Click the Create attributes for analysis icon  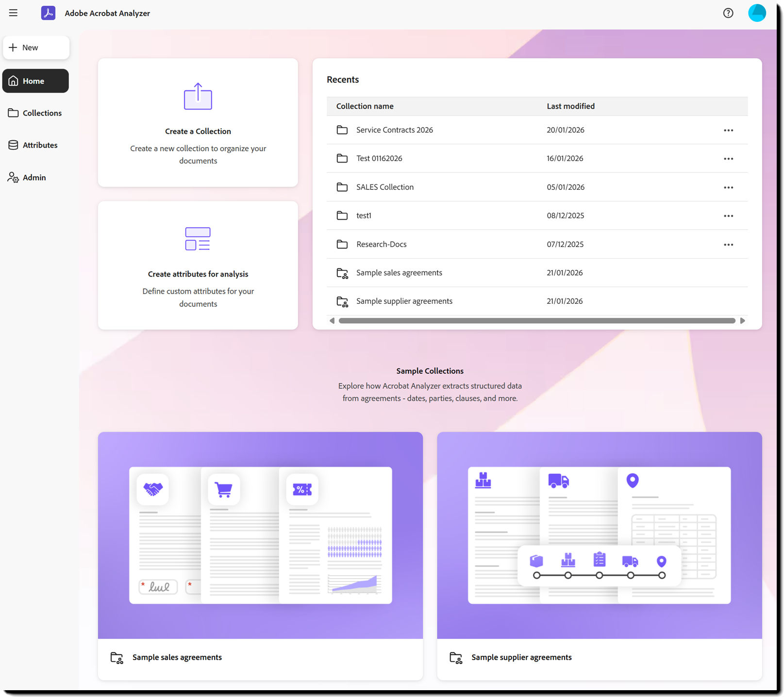198,238
